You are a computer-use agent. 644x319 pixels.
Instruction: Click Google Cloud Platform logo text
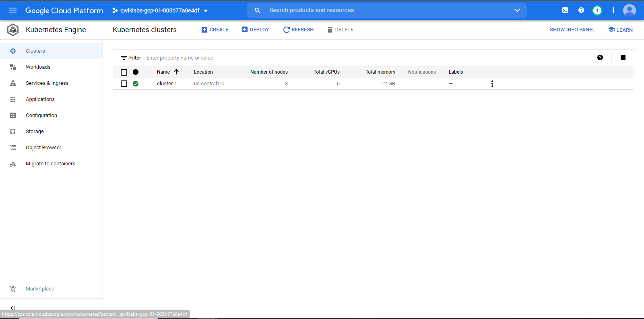(64, 10)
